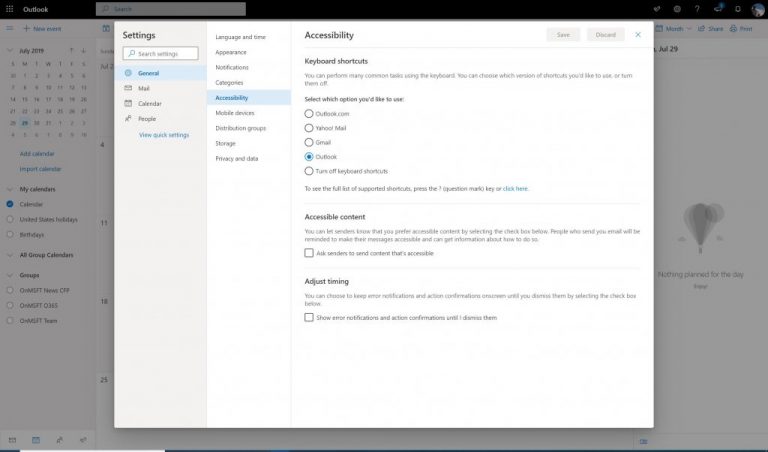The image size is (768, 452).
Task: Select day 29 in the mini calendar
Action: tap(24, 123)
